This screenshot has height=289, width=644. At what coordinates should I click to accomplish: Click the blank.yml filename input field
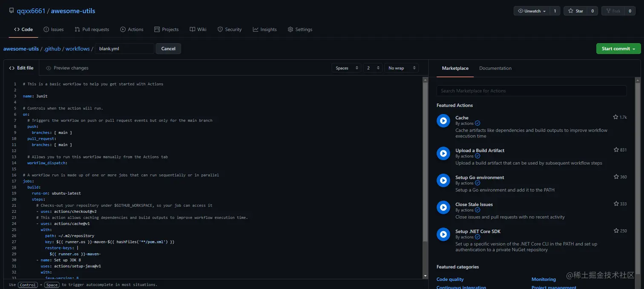pos(124,49)
